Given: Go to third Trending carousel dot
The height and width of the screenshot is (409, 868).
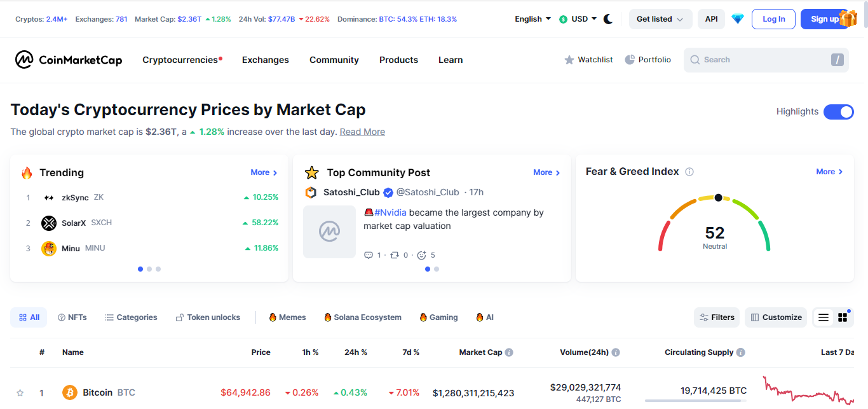Looking at the screenshot, I should (x=158, y=269).
